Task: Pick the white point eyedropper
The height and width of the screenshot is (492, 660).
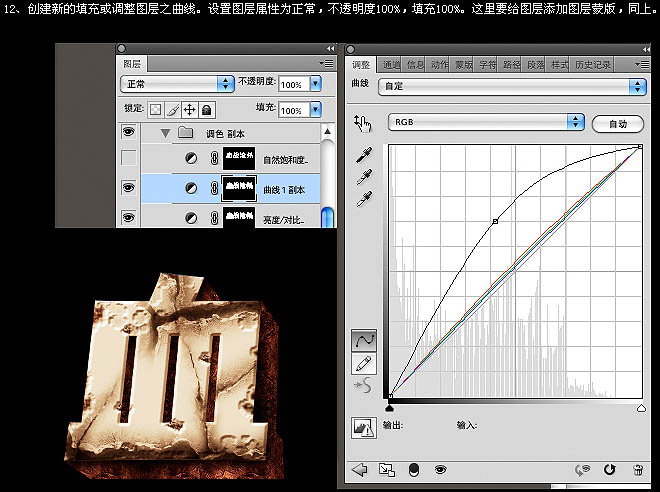Action: (x=365, y=198)
